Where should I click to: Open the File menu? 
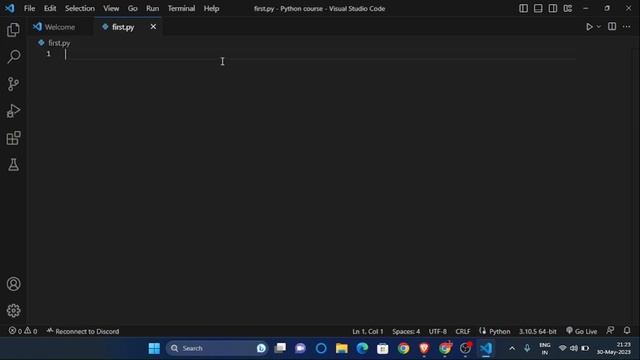click(29, 9)
